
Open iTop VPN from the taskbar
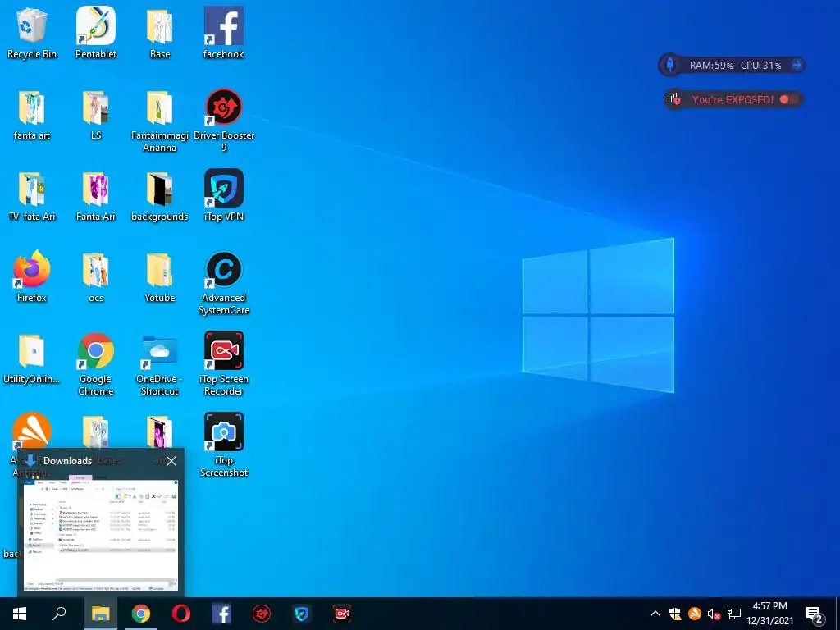pos(302,614)
